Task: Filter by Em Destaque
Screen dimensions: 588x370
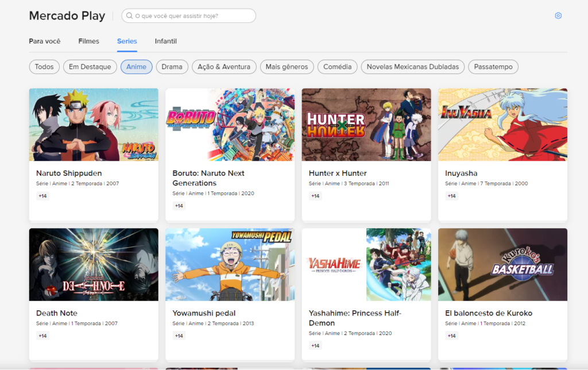Action: [x=90, y=67]
